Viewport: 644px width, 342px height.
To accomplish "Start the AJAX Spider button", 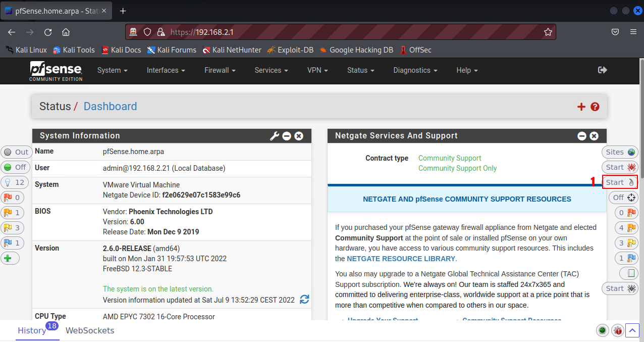I will point(620,288).
